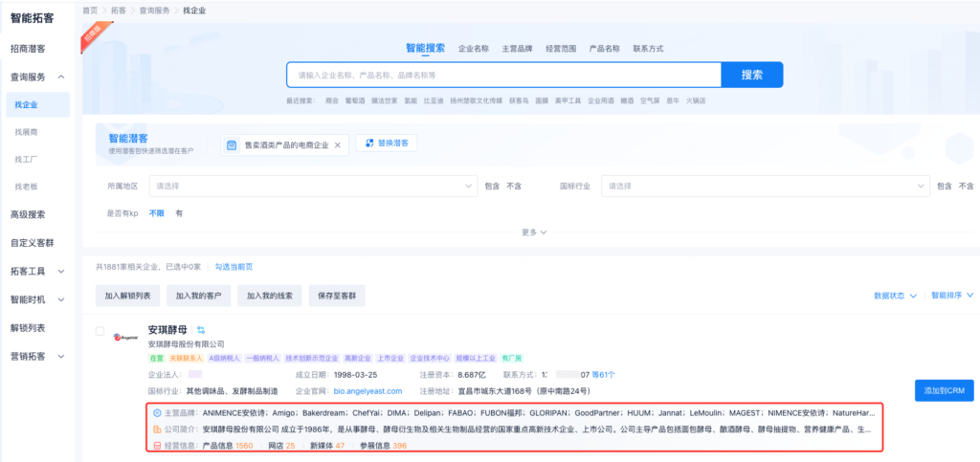Tick the checkbox beside 安琪酵母 result

pyautogui.click(x=100, y=331)
